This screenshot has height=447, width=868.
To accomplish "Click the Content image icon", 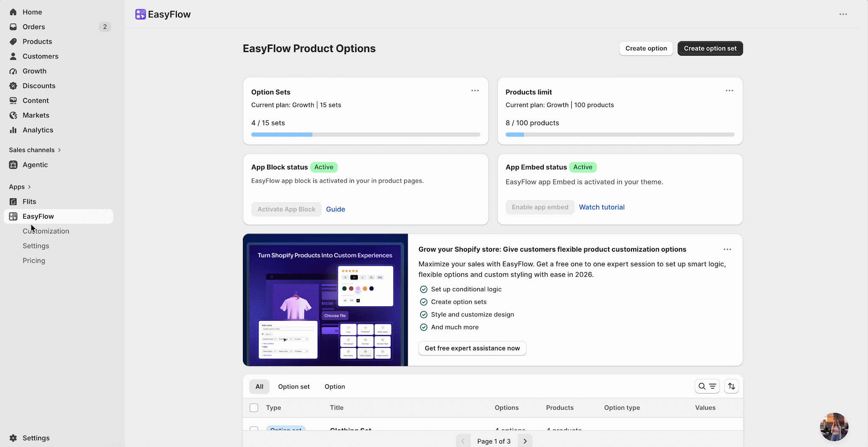I will [x=13, y=100].
